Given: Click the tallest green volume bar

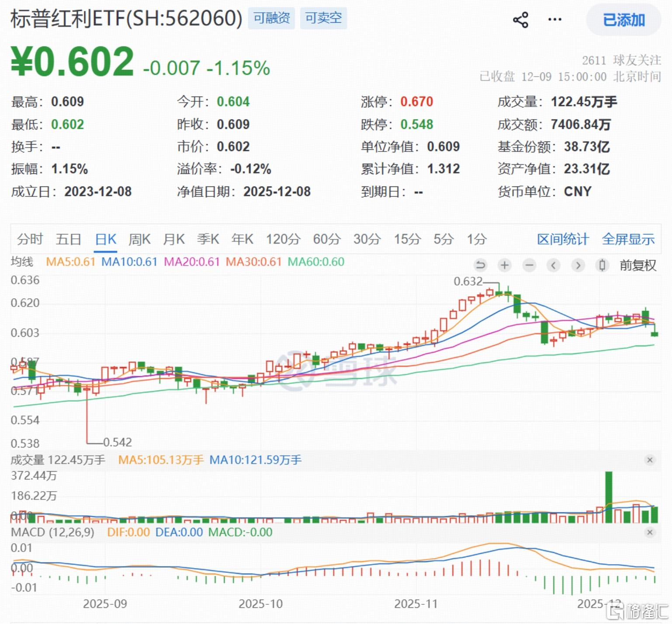Looking at the screenshot, I should (609, 497).
